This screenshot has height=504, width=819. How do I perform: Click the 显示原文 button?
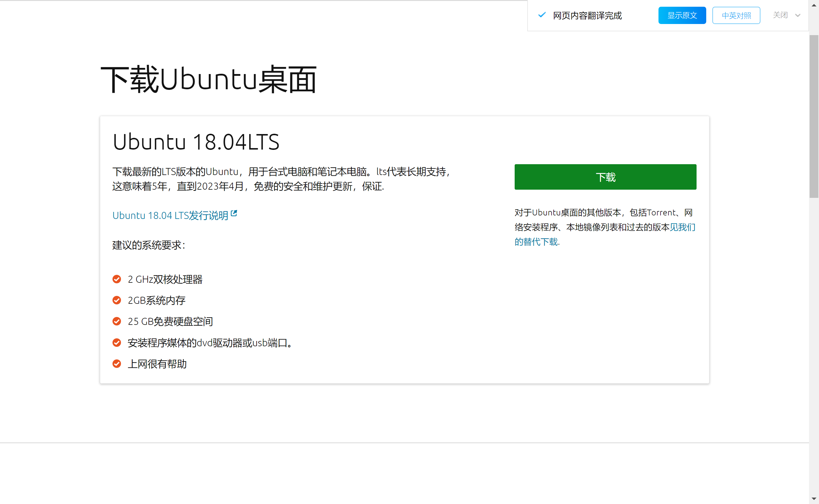point(682,15)
